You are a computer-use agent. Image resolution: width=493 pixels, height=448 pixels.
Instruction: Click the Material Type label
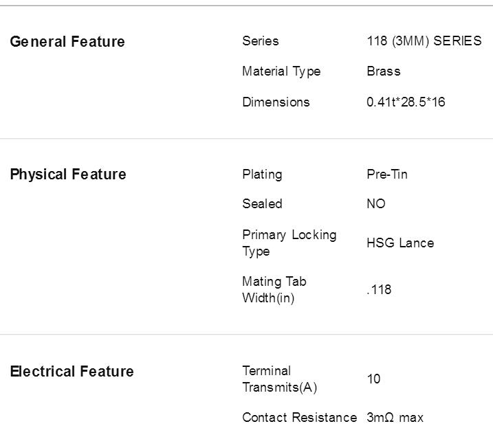(x=281, y=71)
